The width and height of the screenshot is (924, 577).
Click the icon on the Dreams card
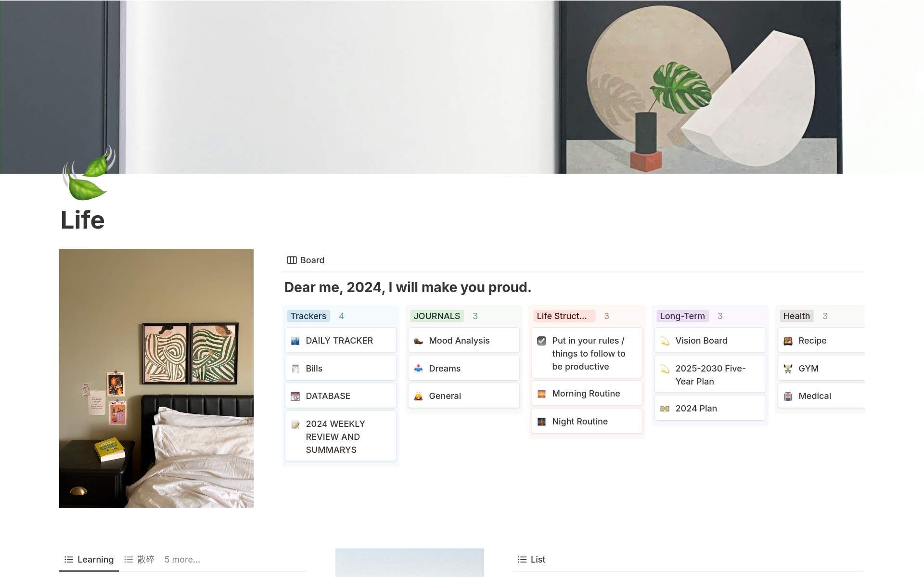click(x=419, y=368)
